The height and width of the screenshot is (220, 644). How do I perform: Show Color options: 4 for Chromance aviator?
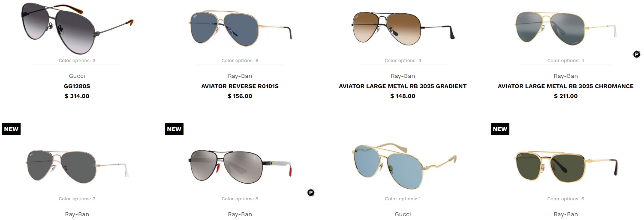pyautogui.click(x=566, y=60)
